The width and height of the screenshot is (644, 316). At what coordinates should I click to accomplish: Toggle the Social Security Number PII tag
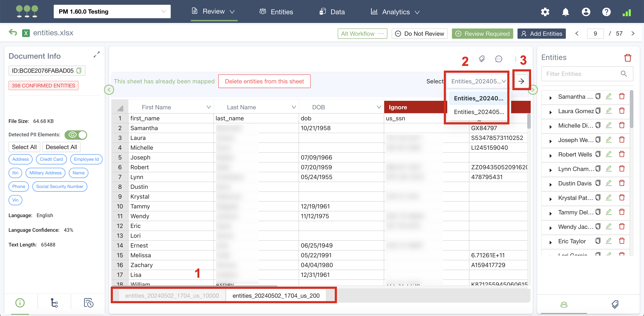pyautogui.click(x=59, y=186)
